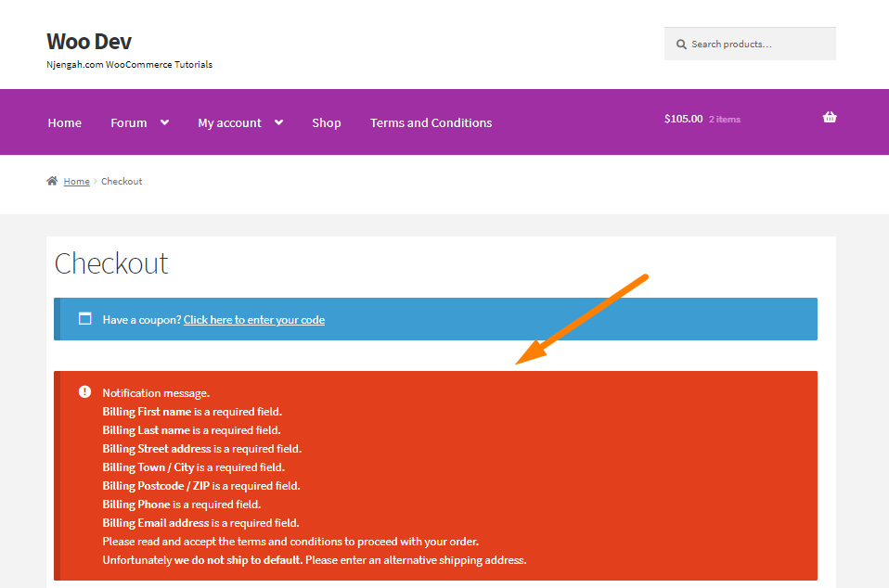Click the Checkout page heading
This screenshot has height=588, width=889.
coord(111,263)
